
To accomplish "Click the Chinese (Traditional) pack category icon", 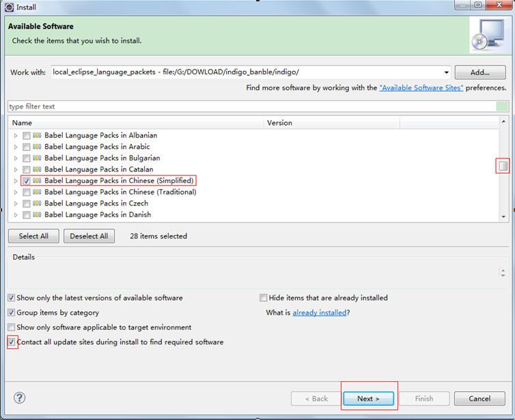I will 37,192.
